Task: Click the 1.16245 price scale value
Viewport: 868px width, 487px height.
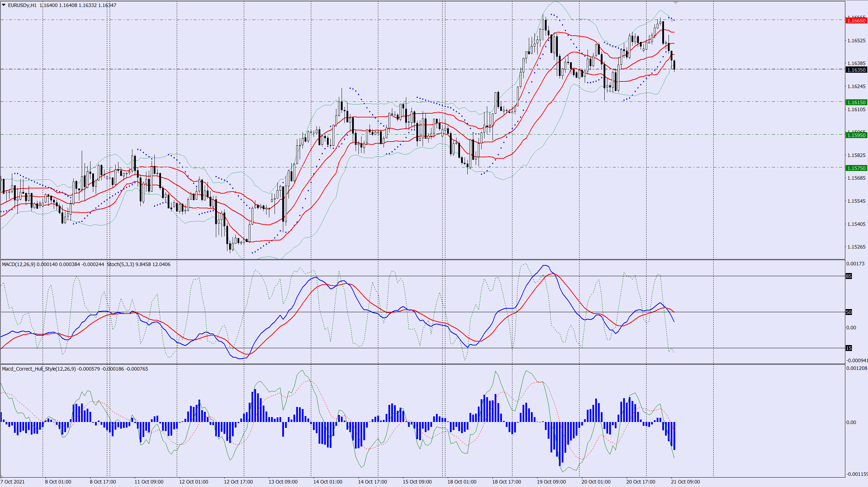Action: point(856,86)
